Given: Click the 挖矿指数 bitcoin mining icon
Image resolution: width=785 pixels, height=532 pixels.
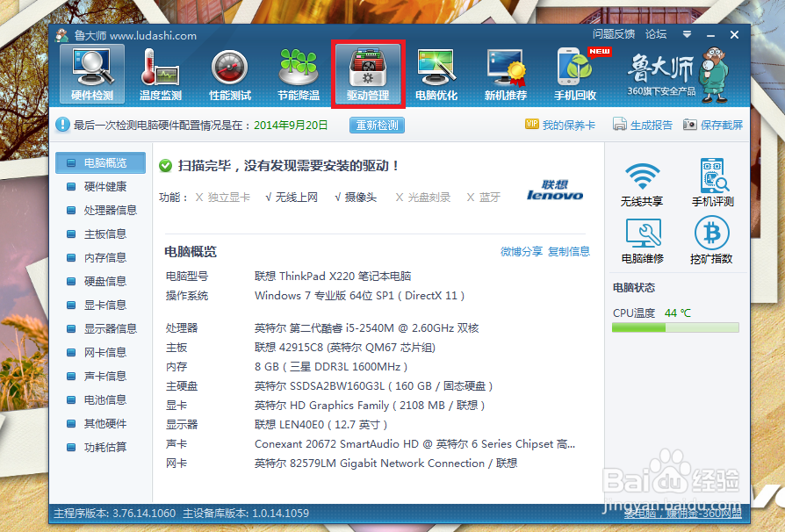Looking at the screenshot, I should [x=711, y=241].
